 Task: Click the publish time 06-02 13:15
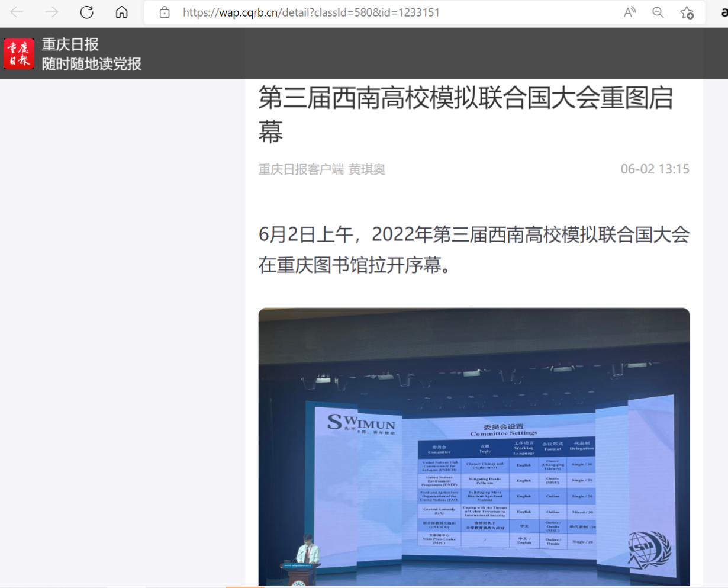pos(655,169)
